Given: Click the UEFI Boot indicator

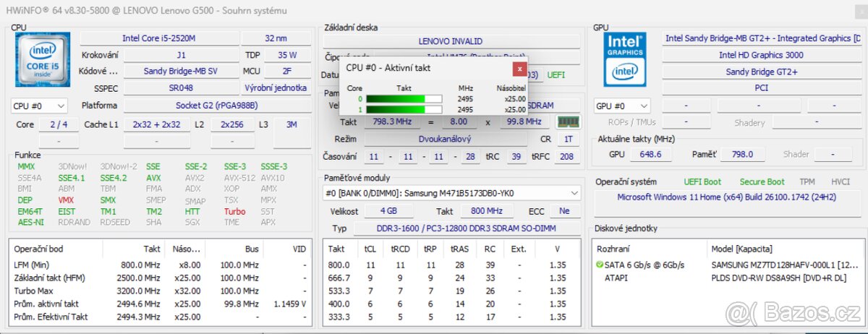Looking at the screenshot, I should [x=702, y=182].
